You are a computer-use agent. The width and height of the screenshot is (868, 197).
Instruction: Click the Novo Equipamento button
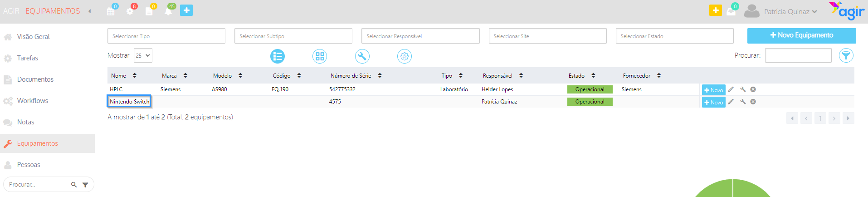click(x=801, y=35)
